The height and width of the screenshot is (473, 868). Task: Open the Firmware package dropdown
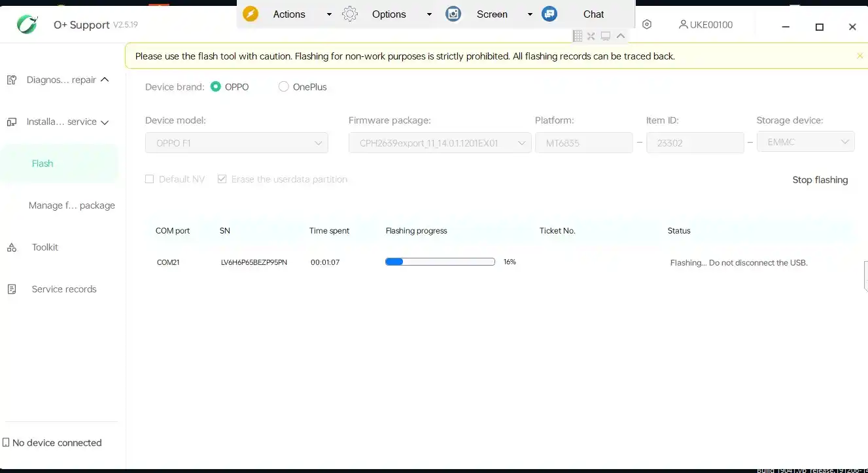(x=440, y=143)
